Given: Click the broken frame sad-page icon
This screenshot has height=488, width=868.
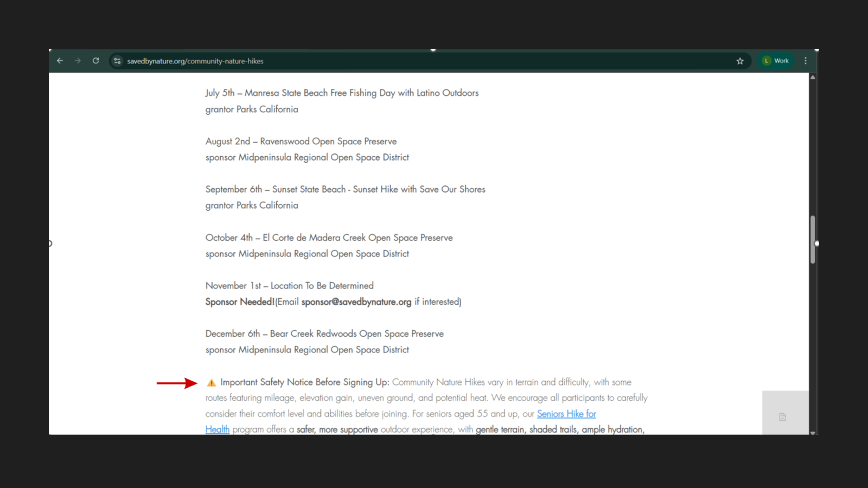Looking at the screenshot, I should 782,417.
